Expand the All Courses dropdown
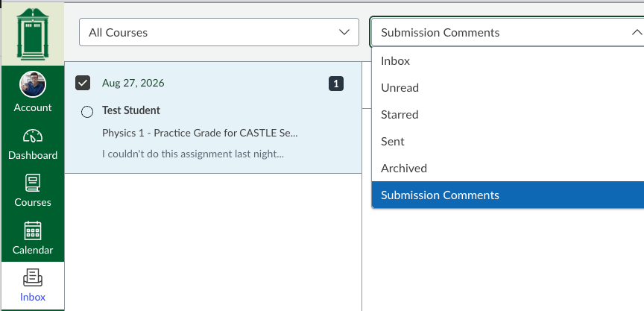Image resolution: width=644 pixels, height=311 pixels. [x=219, y=32]
